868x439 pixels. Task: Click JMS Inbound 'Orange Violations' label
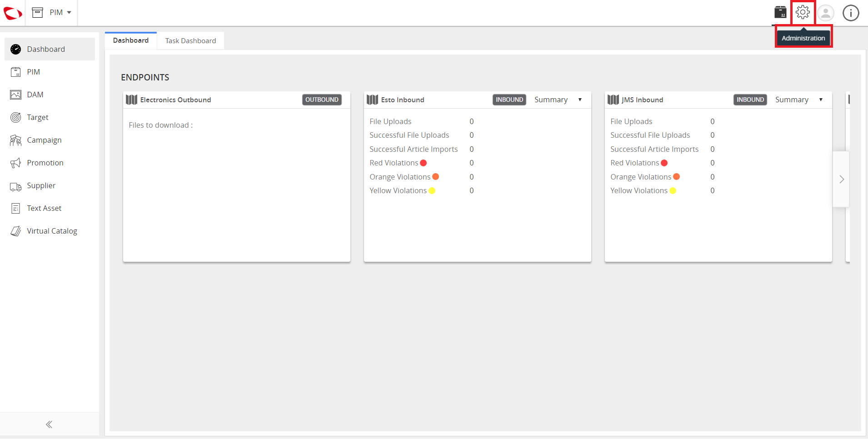pos(641,177)
